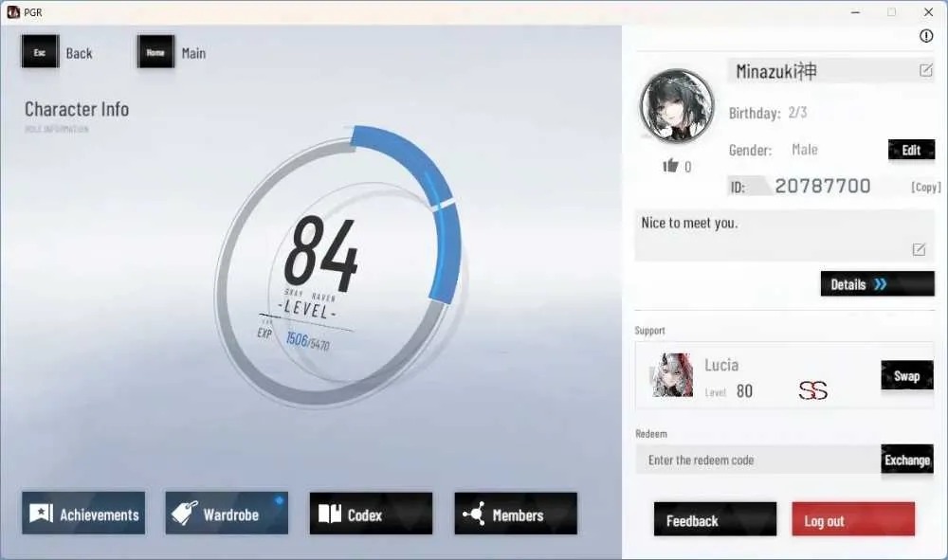Open the Wardrobe
Viewport: 948px width, 560px height.
(227, 515)
